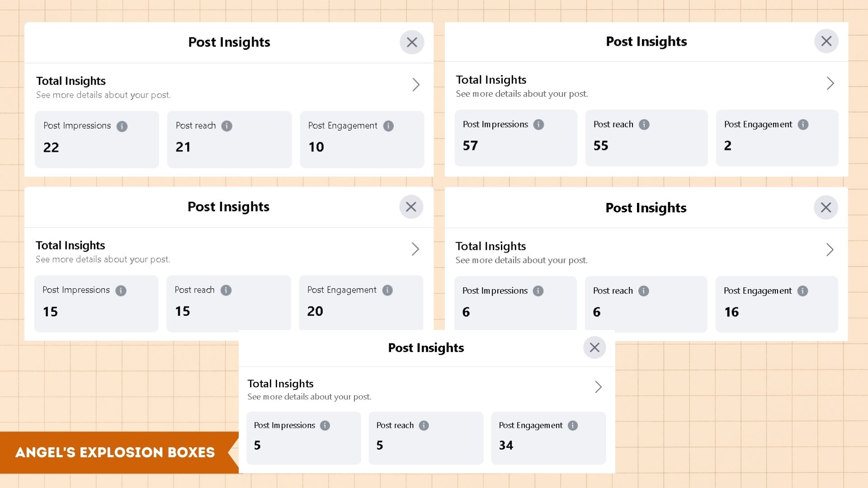Click info icon beside Post reach showing 21
Image resolution: width=868 pixels, height=488 pixels.
click(x=226, y=126)
